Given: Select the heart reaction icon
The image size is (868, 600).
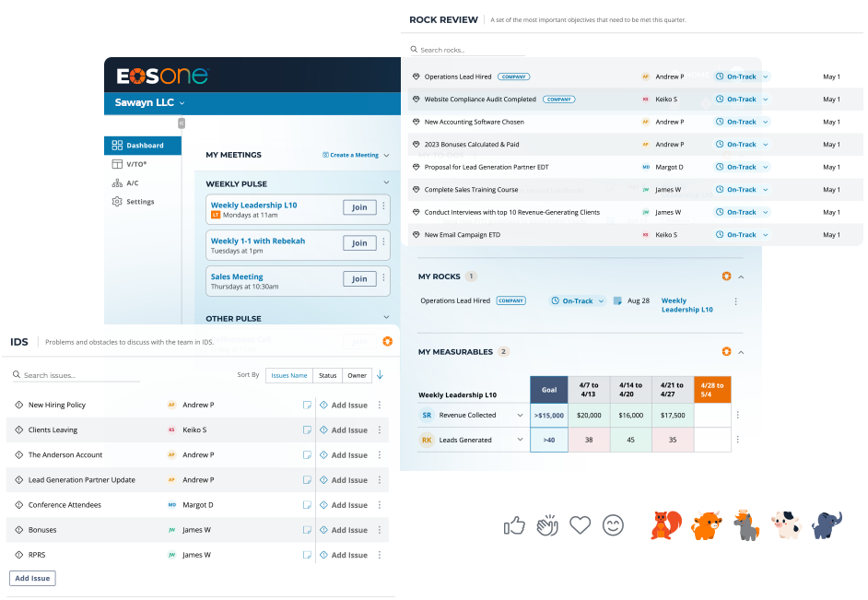Looking at the screenshot, I should [581, 524].
